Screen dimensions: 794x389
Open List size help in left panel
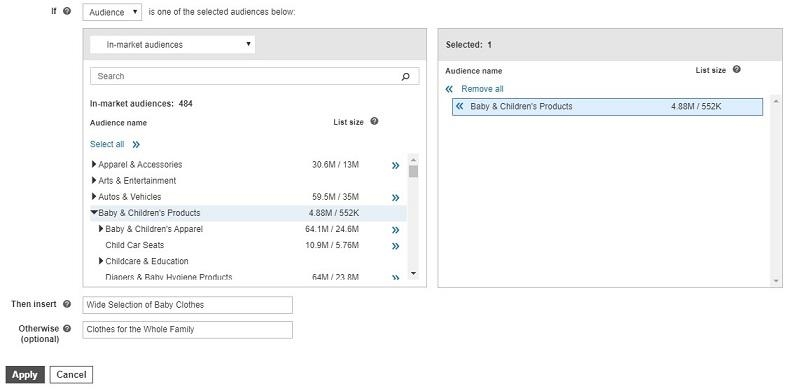pyautogui.click(x=374, y=121)
